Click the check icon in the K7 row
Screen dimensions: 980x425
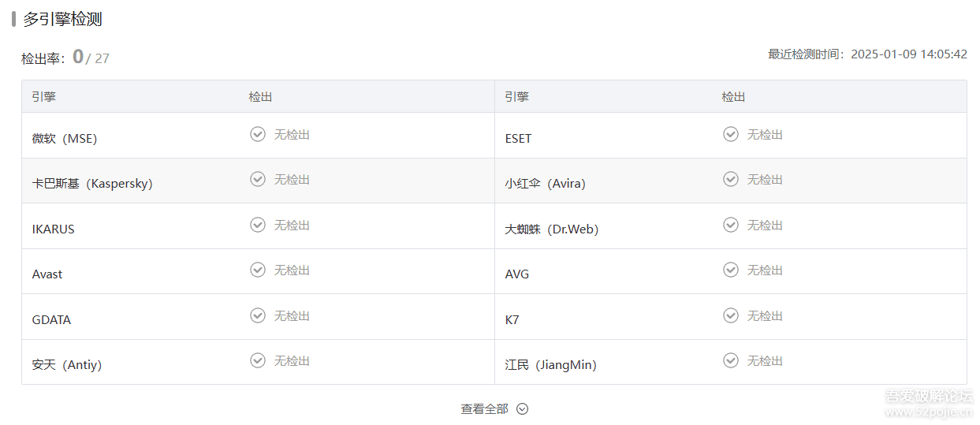[731, 315]
